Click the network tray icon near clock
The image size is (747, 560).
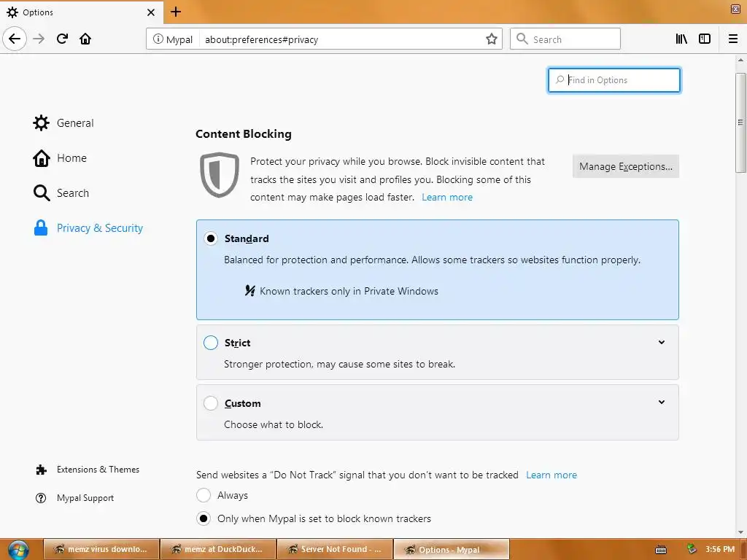pyautogui.click(x=692, y=549)
